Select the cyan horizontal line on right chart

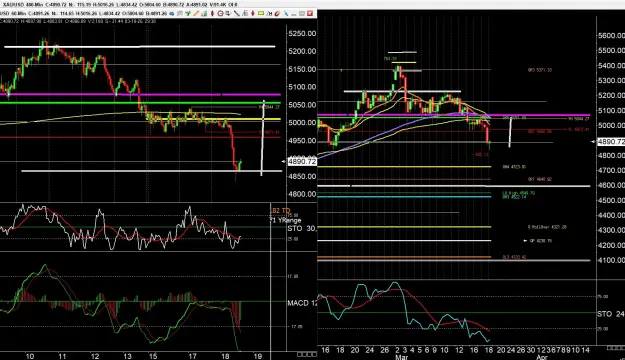coord(404,197)
